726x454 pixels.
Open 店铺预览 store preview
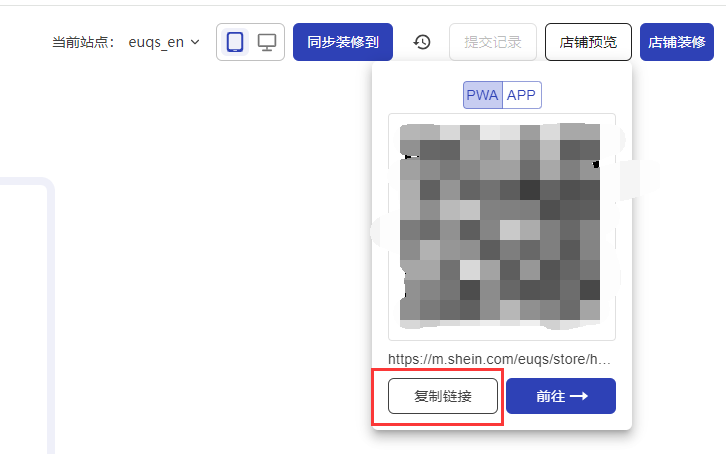point(588,42)
